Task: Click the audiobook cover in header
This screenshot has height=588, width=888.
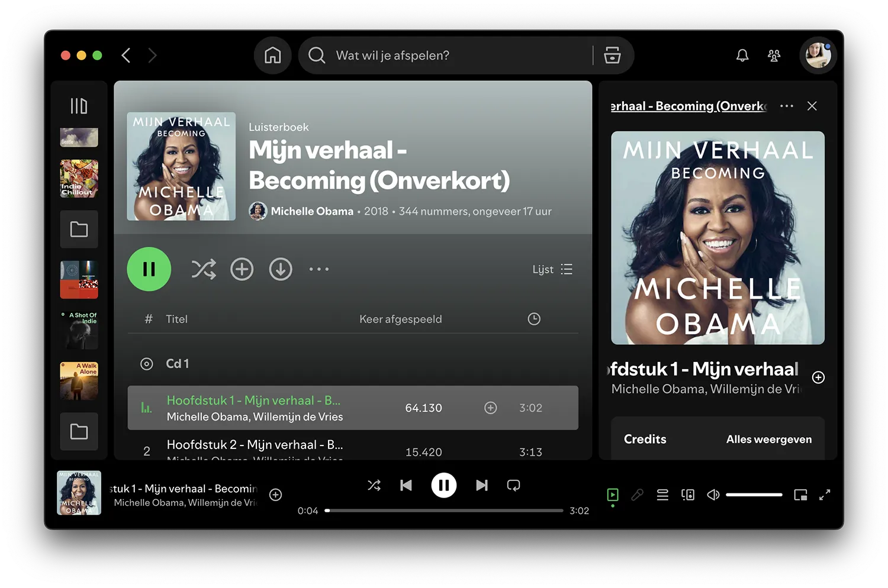Action: [x=181, y=166]
